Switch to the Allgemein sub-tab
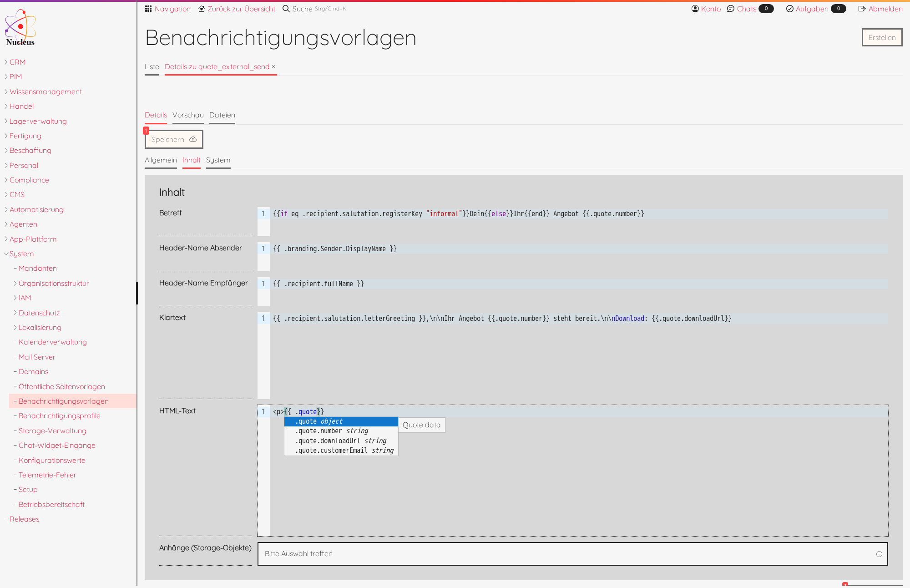 tap(161, 160)
